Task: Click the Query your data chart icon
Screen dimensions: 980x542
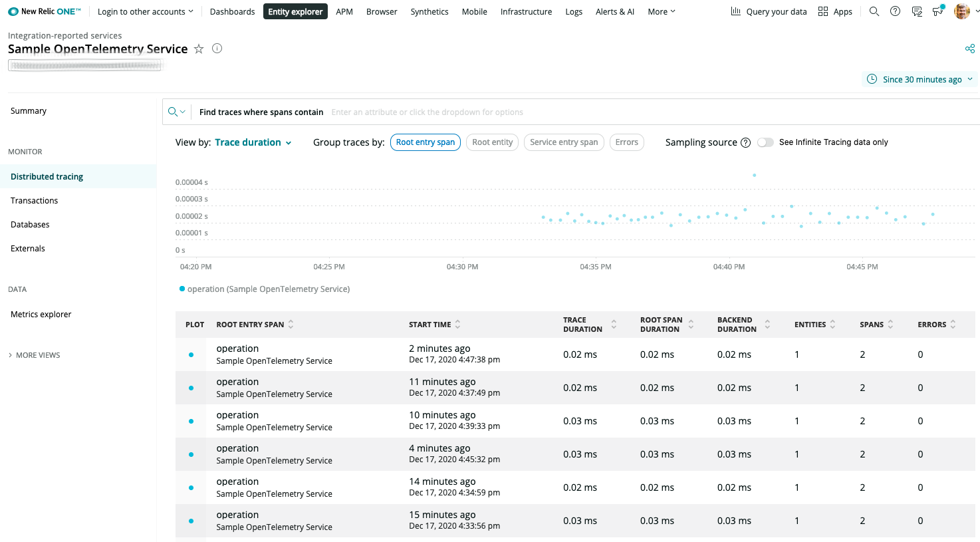Action: (735, 11)
